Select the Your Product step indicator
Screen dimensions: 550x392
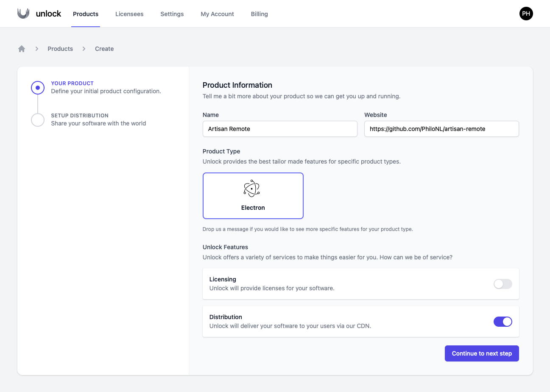click(38, 88)
